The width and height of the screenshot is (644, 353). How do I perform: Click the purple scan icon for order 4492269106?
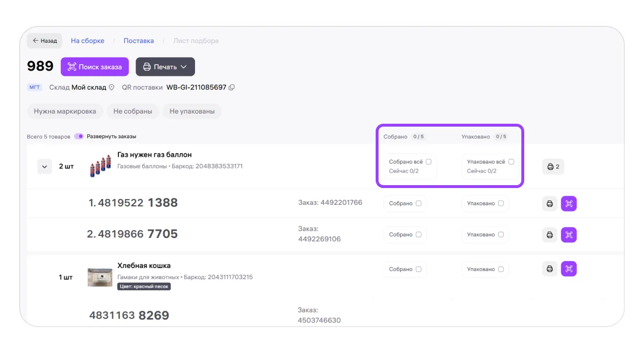click(569, 235)
